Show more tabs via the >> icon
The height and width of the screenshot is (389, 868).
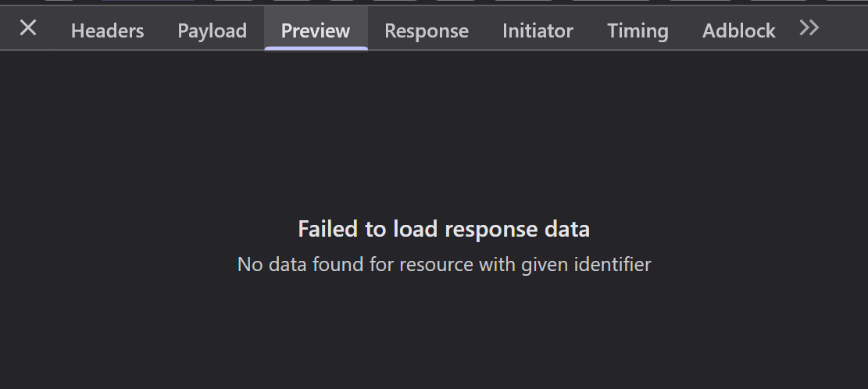[x=809, y=27]
